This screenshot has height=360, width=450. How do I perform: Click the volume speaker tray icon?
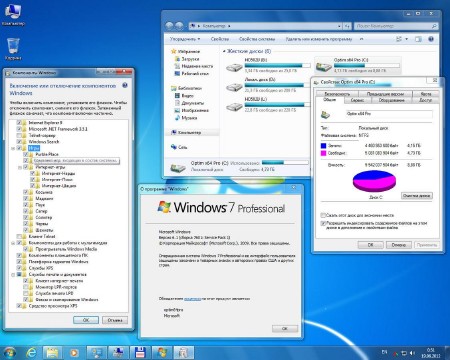pos(412,352)
